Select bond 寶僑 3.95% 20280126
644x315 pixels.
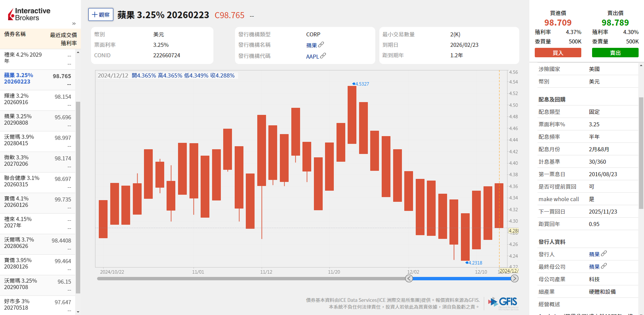(x=38, y=265)
